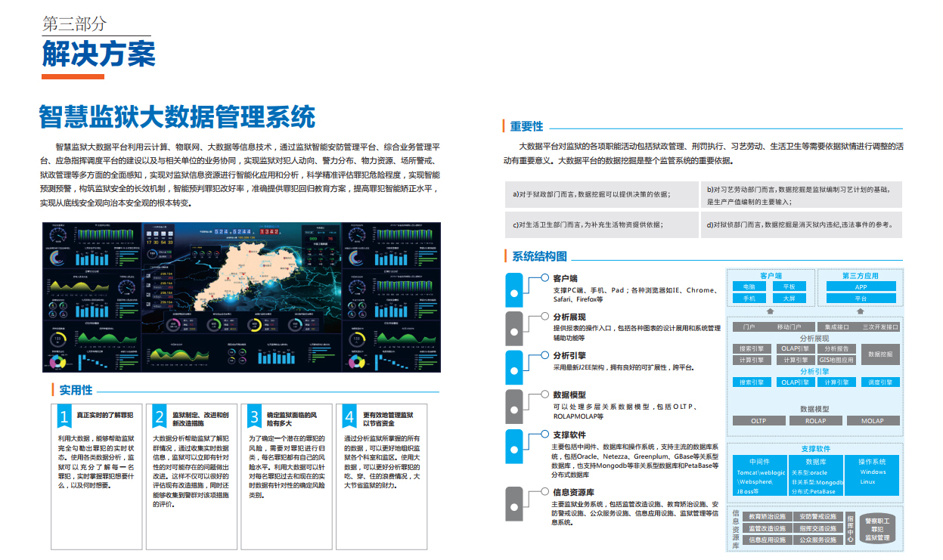Click the vertical 指挥中心 block

850,528
